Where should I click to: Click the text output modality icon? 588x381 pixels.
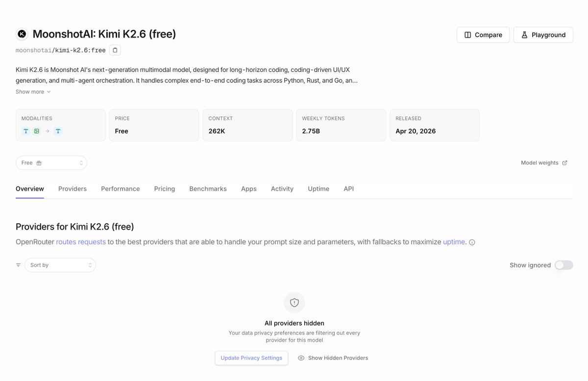58,131
